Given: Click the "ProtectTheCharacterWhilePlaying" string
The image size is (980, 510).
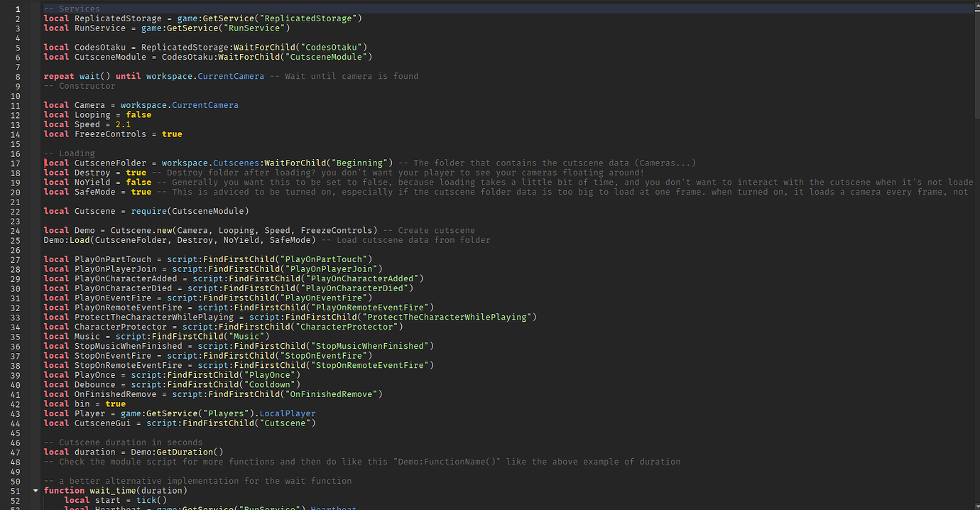Looking at the screenshot, I should (x=446, y=318).
